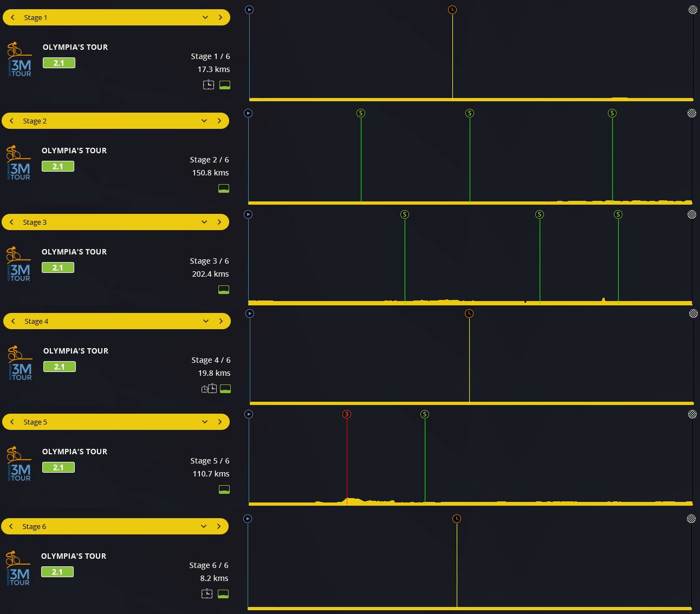Viewport: 700px width, 614px height.
Task: Click the 2.1 class badge for Stage 2
Action: tap(58, 166)
